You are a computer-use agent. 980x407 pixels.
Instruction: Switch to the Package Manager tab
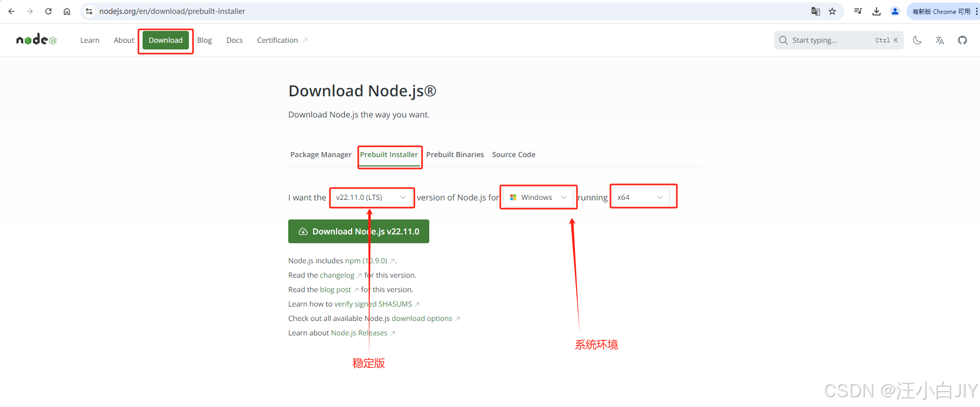coord(321,155)
